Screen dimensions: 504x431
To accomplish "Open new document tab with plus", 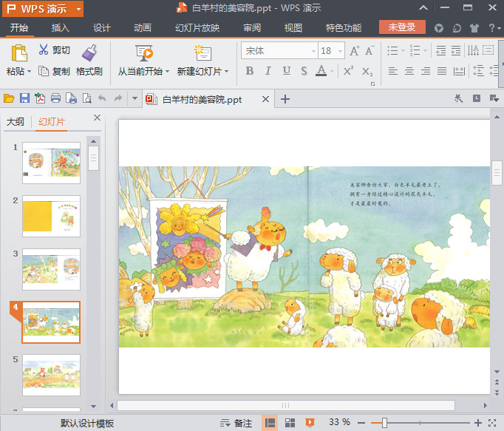I will point(285,99).
